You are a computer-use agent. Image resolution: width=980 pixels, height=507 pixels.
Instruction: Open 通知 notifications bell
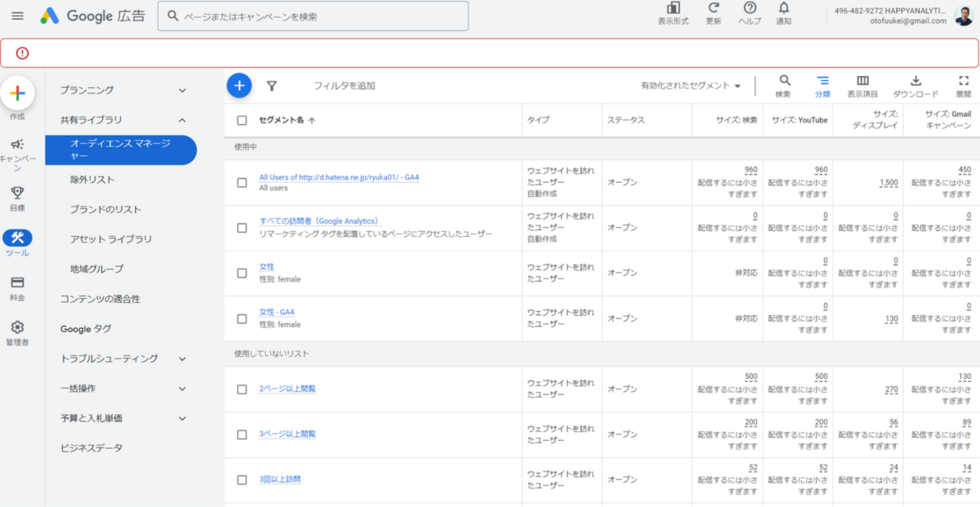point(783,8)
